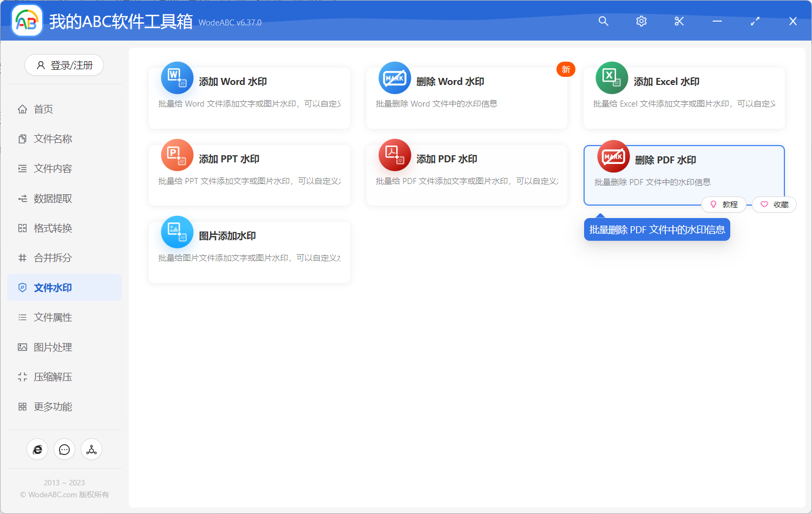Click the 新 badge on 删除 Word 水印

[x=566, y=69]
